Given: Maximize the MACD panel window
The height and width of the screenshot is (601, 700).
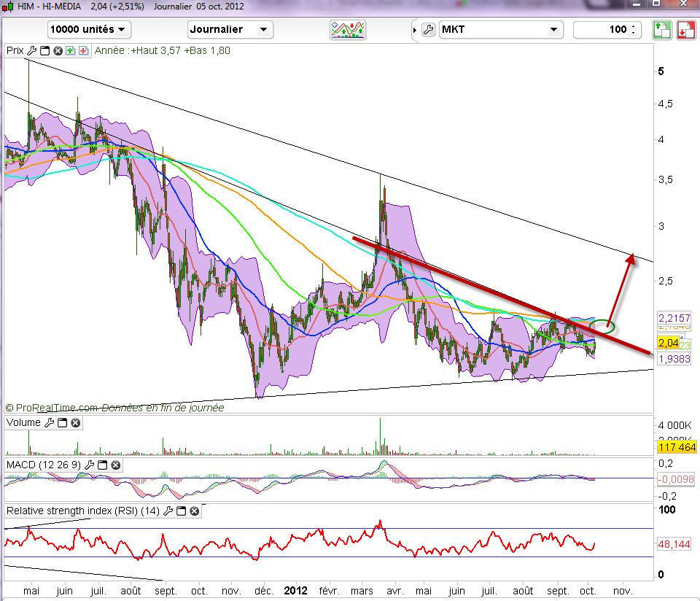Looking at the screenshot, I should coord(103,465).
